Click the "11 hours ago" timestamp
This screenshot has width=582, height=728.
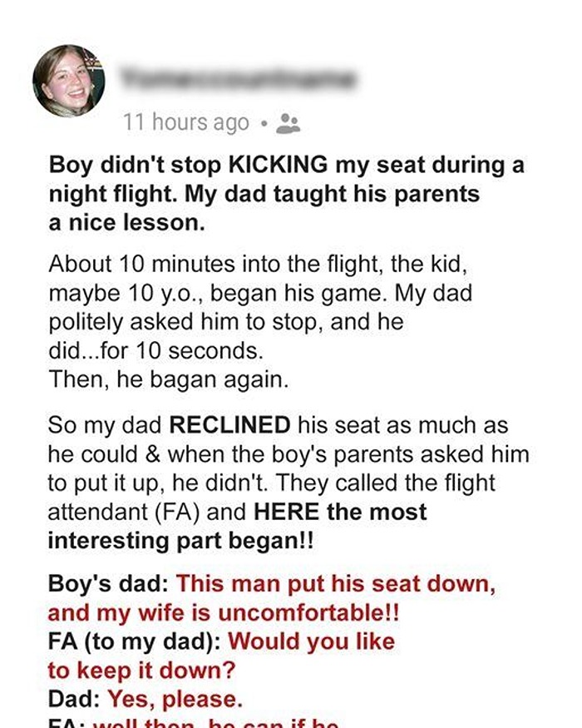186,123
